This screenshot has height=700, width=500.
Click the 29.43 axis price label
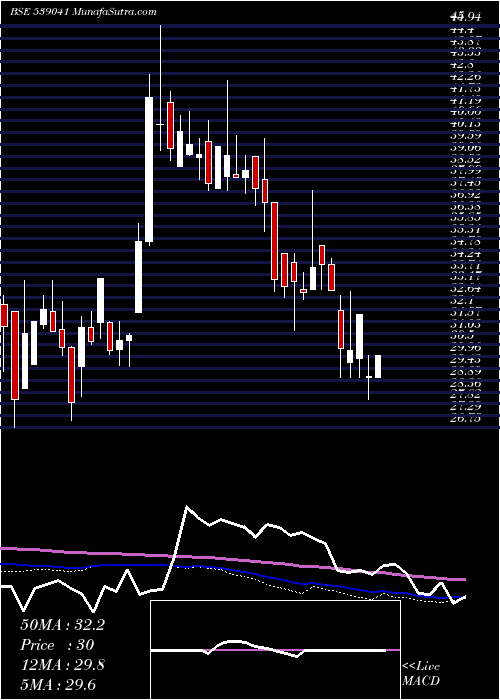click(x=466, y=359)
